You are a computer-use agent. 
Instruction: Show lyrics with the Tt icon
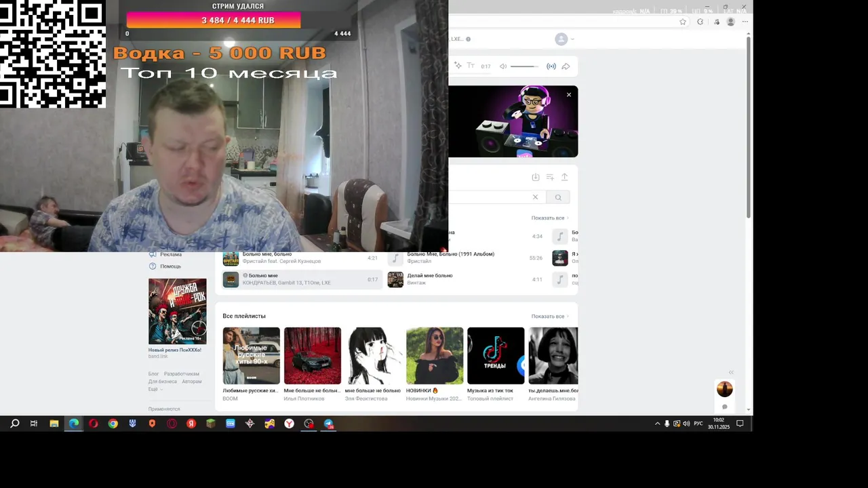coord(471,66)
